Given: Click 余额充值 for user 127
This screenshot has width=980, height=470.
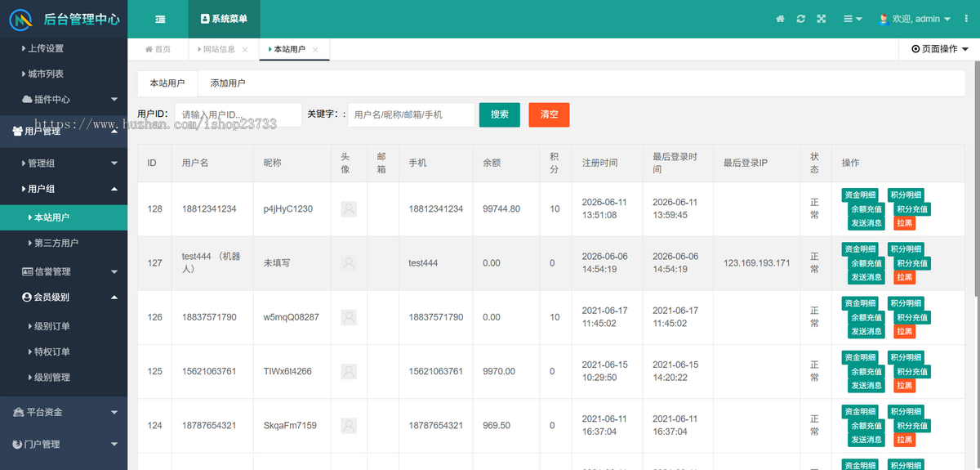Looking at the screenshot, I should 866,263.
